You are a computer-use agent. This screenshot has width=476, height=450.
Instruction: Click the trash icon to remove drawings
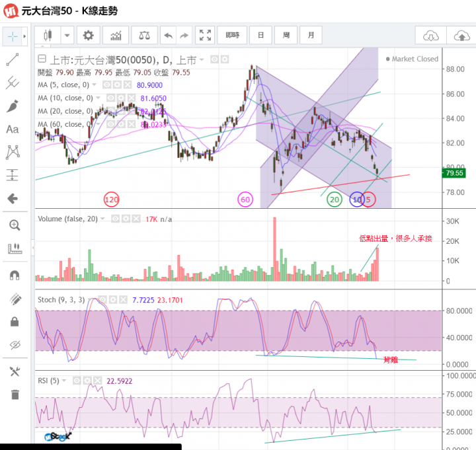pos(15,394)
